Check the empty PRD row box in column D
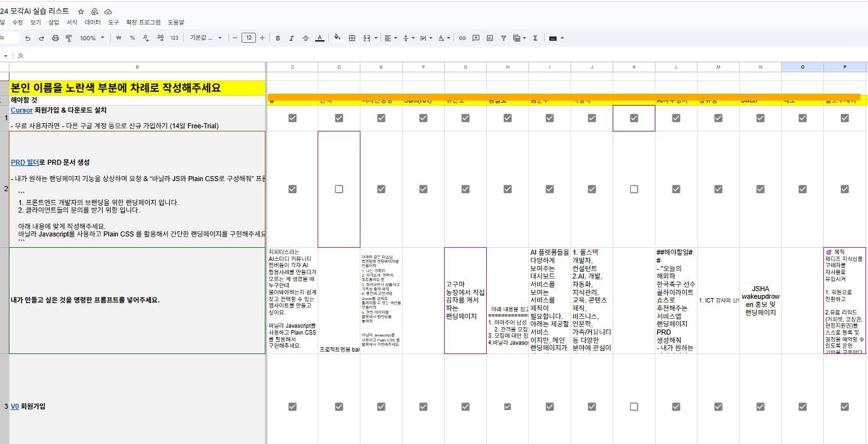Viewport: 868px width, 444px height. tap(339, 189)
